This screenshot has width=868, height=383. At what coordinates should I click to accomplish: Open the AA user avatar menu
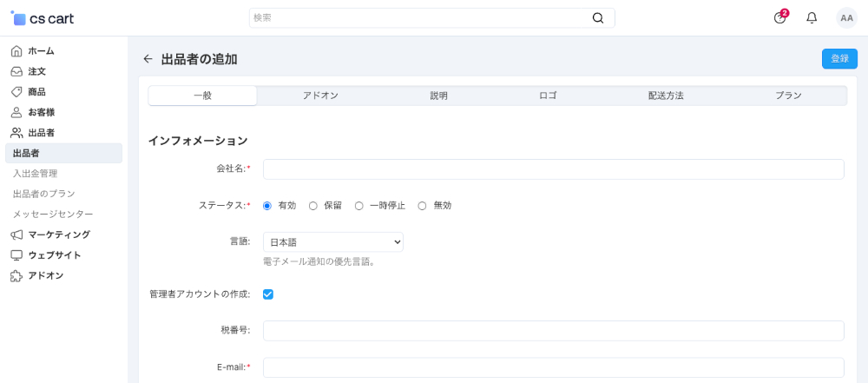click(x=846, y=17)
